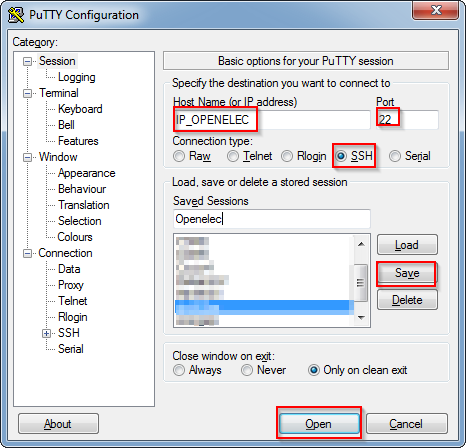The image size is (466, 448).
Task: Go to the Proxy settings category
Action: [71, 285]
